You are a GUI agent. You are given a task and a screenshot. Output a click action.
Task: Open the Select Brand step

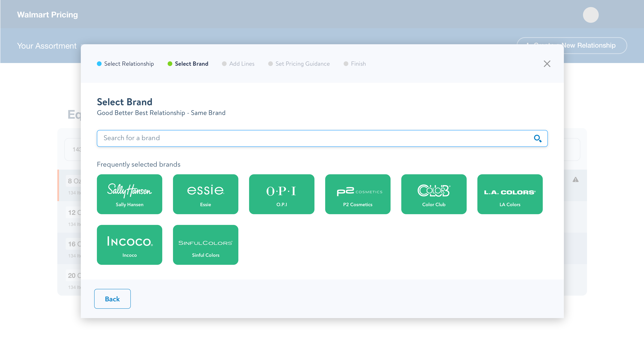[188, 64]
